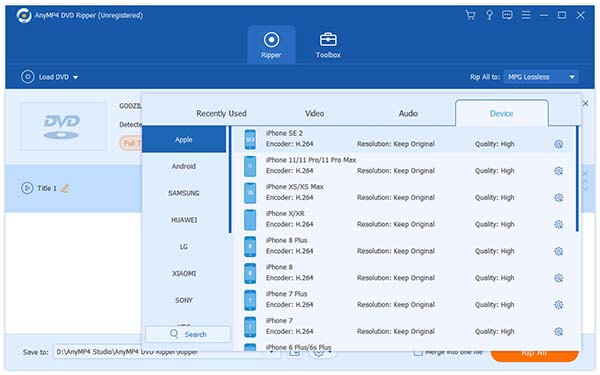The height and width of the screenshot is (375, 600).
Task: Select SAMSUNG in the device brand list
Action: click(x=184, y=193)
